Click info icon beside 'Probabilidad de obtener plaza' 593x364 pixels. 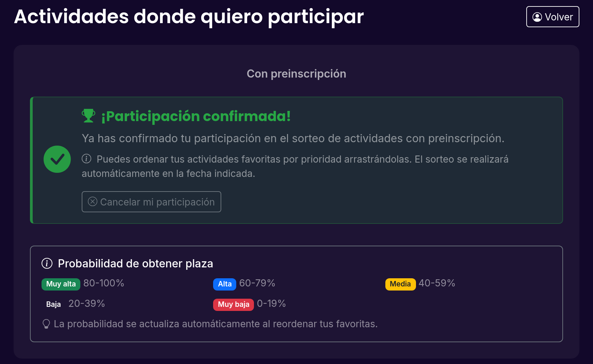pos(47,263)
